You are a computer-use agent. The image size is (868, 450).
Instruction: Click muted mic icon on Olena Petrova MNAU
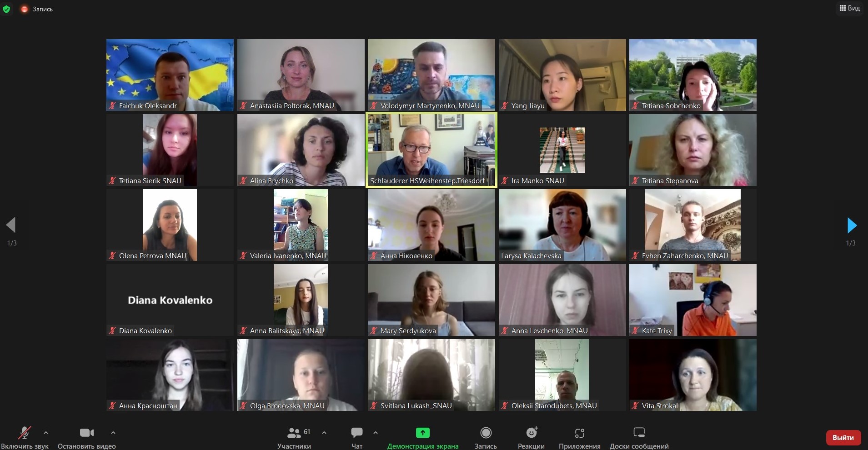tap(112, 255)
